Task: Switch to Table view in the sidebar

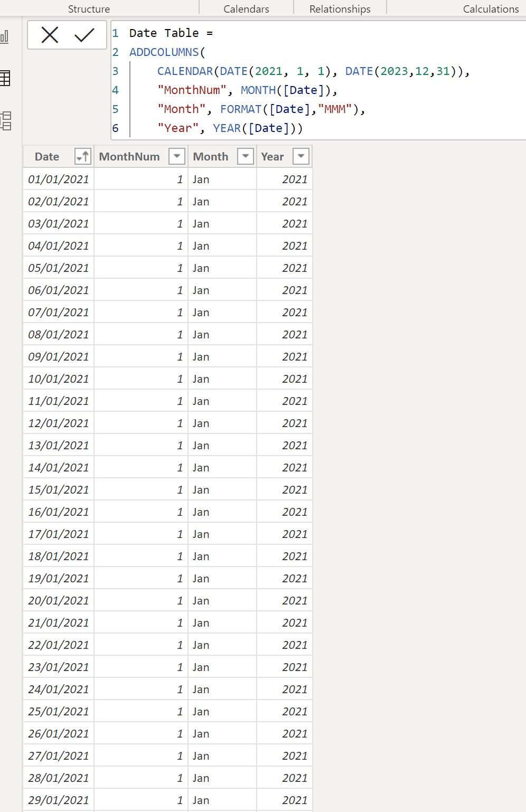Action: pos(5,78)
